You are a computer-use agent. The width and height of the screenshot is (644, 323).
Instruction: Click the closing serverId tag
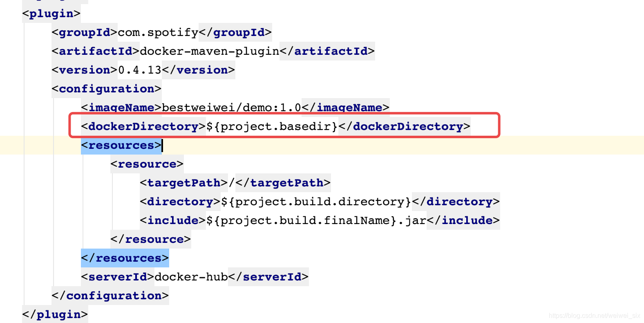coord(268,277)
